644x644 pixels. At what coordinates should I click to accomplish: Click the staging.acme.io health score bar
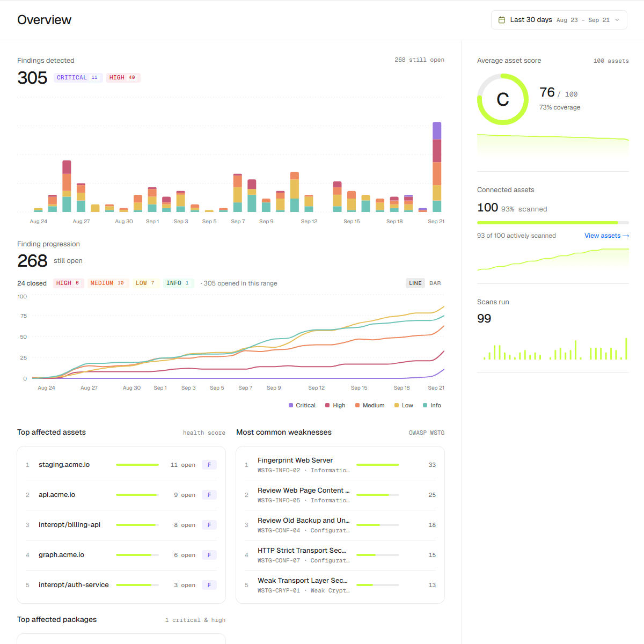tap(137, 465)
